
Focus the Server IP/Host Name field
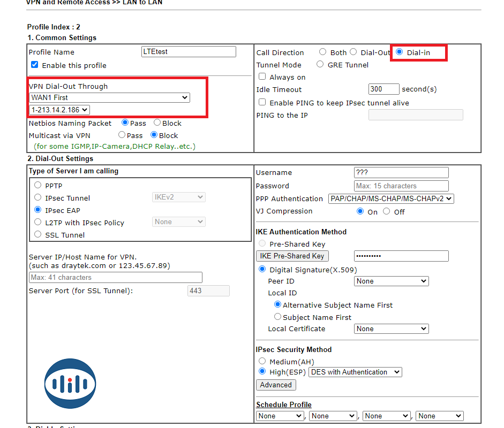click(116, 277)
